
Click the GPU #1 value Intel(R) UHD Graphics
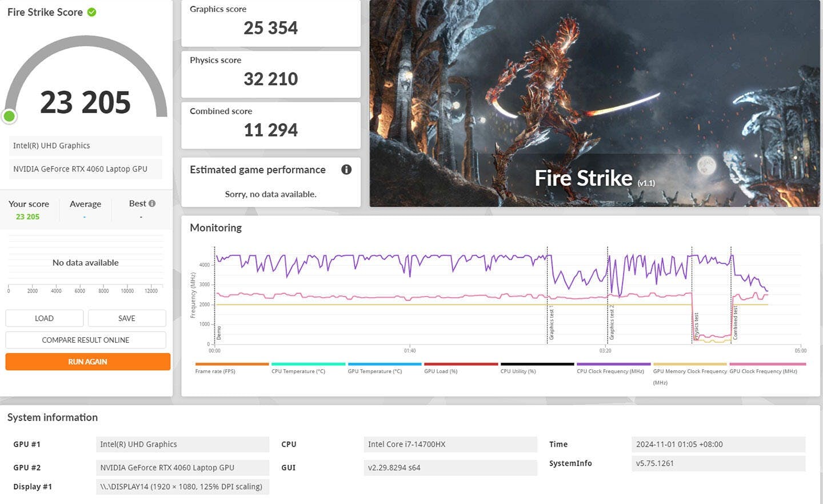click(x=182, y=445)
